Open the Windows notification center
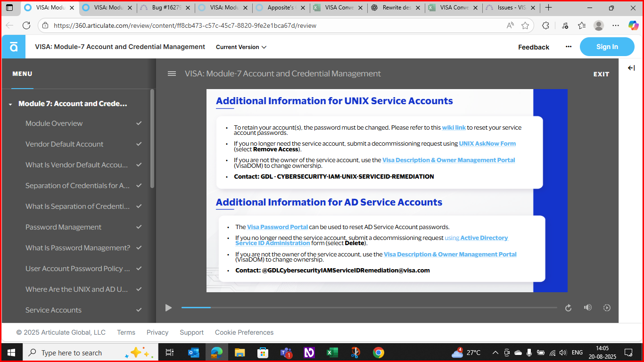Image resolution: width=644 pixels, height=362 pixels. (x=628, y=353)
